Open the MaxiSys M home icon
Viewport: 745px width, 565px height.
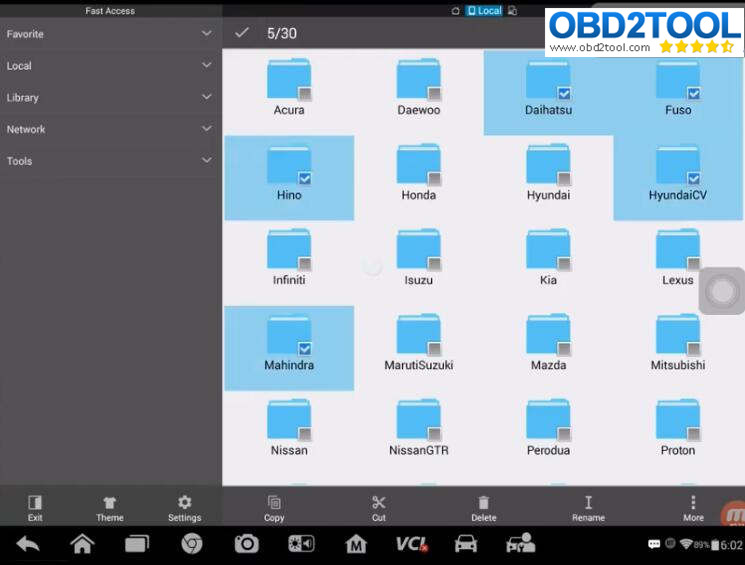(x=356, y=544)
